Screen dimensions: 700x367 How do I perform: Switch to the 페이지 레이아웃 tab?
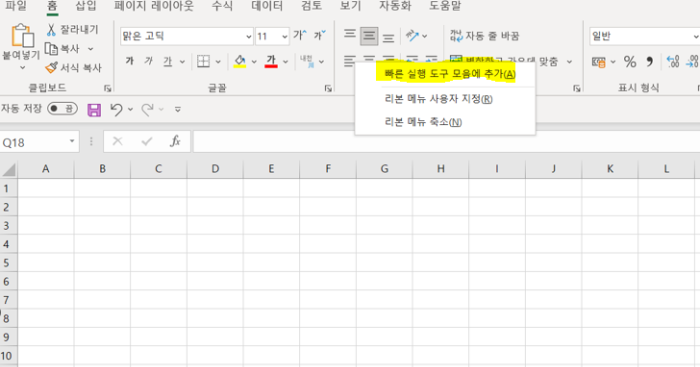pos(154,6)
